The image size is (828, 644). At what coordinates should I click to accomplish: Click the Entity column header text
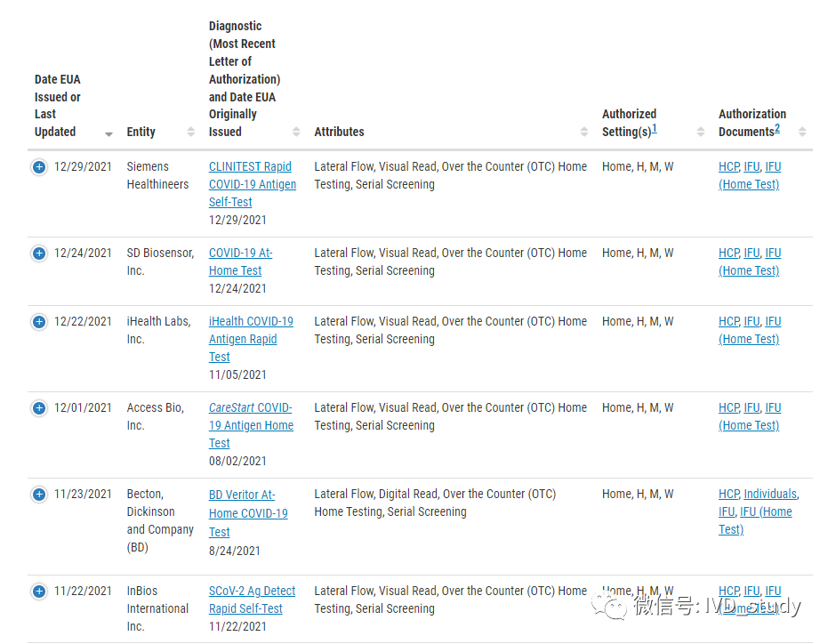(141, 132)
